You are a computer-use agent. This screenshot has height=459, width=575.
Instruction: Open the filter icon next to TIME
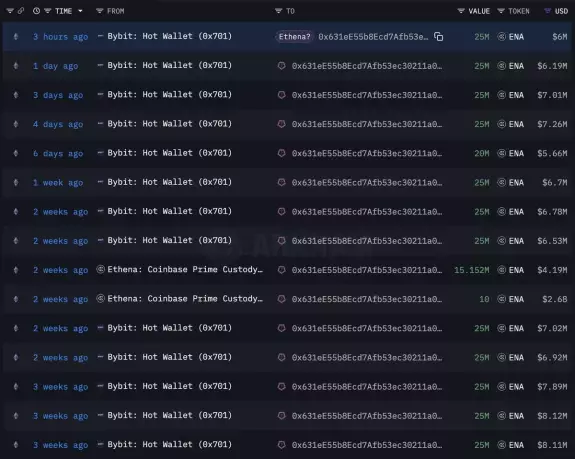(47, 11)
